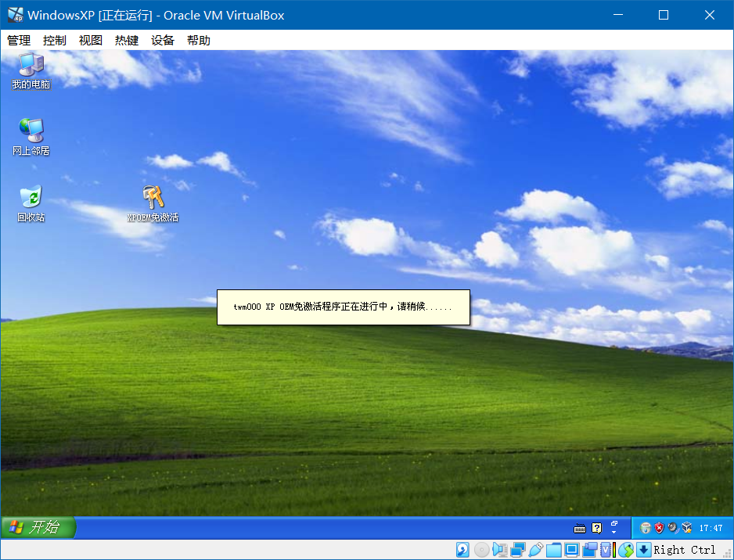Click the audio status icon
Image resolution: width=734 pixels, height=560 pixels.
500,550
